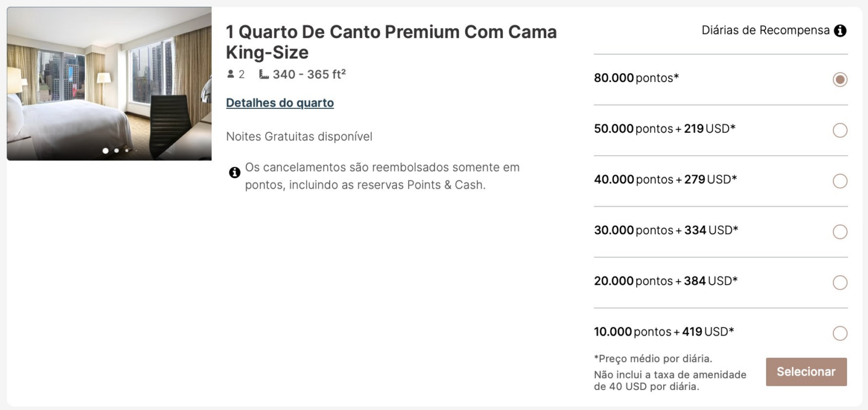Viewport: 868px width, 410px height.
Task: Choose the 10.000 pontos + 419 USD radio
Action: coord(840,333)
